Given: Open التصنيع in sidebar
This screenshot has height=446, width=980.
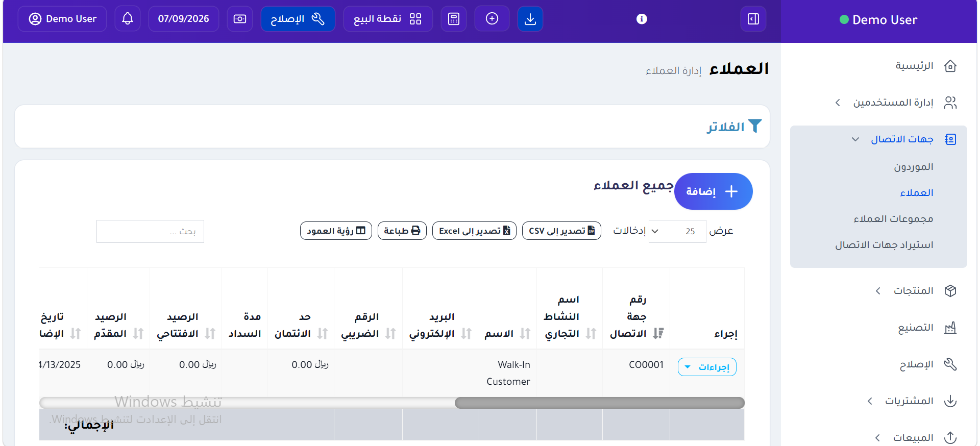Looking at the screenshot, I should [916, 328].
